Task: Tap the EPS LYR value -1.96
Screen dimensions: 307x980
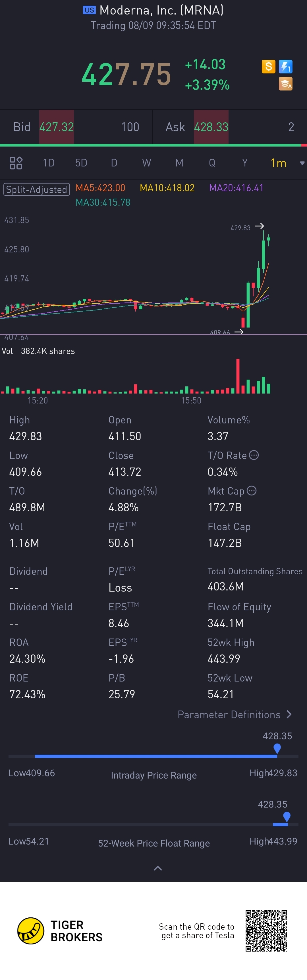Action: 121,658
